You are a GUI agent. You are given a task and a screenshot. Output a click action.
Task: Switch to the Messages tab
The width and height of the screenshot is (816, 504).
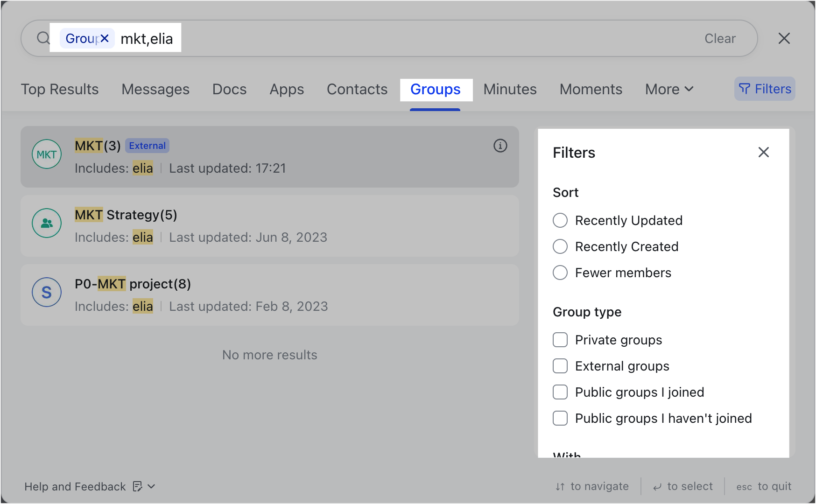(155, 89)
